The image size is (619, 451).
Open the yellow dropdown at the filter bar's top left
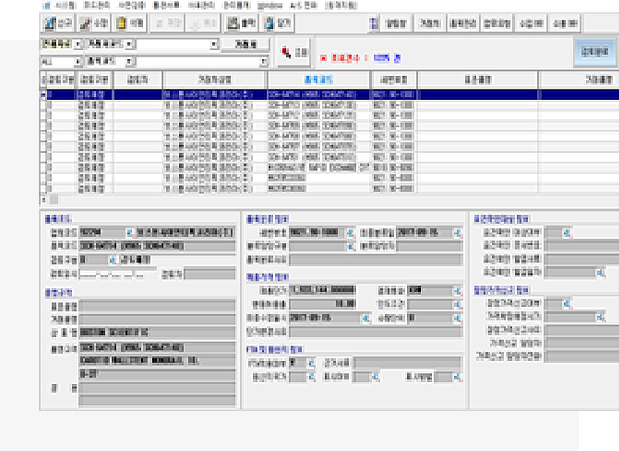pos(78,44)
